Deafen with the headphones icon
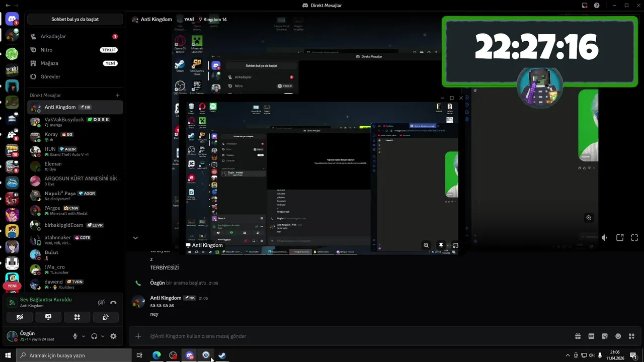 coord(94,336)
